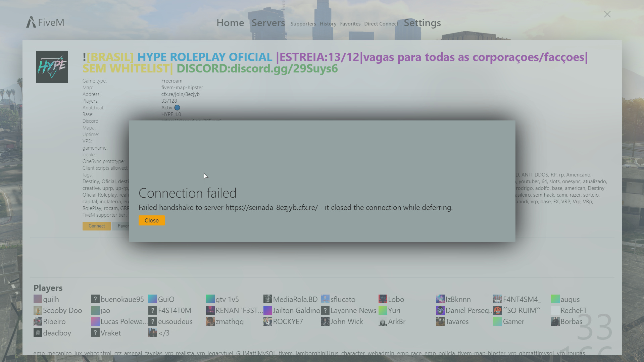Click the AntiCheat blue circle indicator
This screenshot has height=362, width=644.
[177, 108]
